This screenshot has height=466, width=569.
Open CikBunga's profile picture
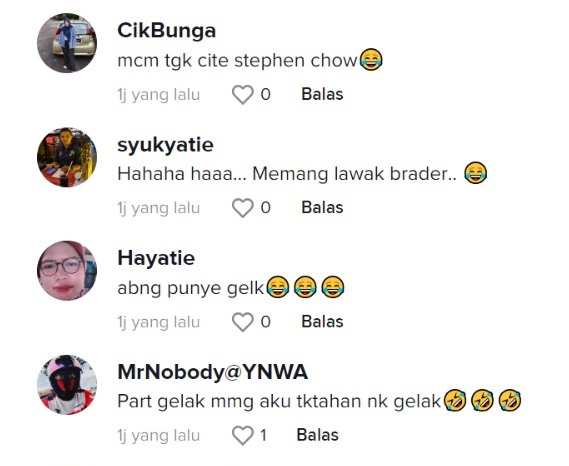[67, 43]
